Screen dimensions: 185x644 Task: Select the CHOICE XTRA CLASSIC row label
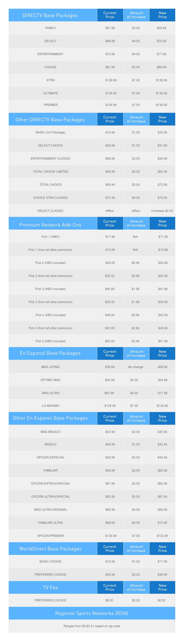(x=50, y=198)
